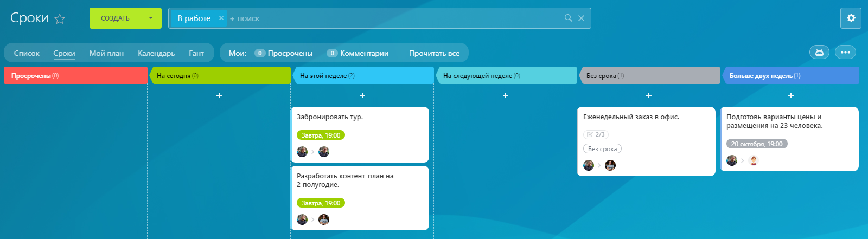
Task: Click the assignee avatar on the 'Подготовь варианты' card
Action: (754, 160)
